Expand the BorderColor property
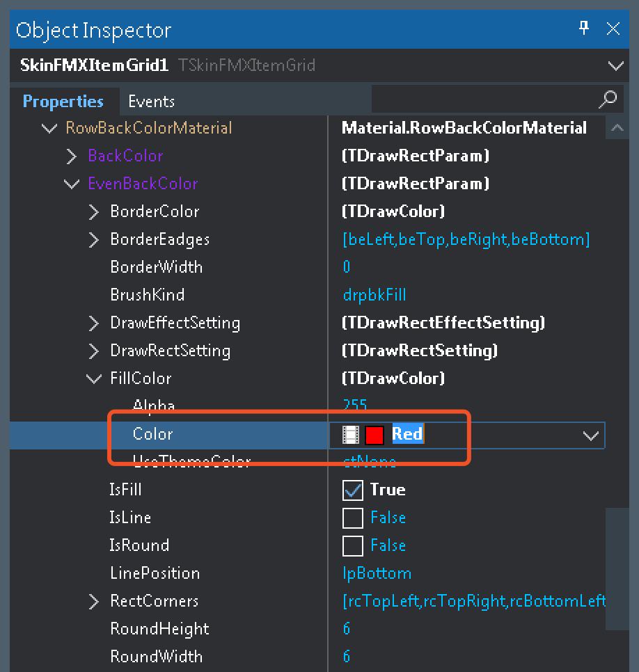The image size is (639, 672). pyautogui.click(x=94, y=212)
